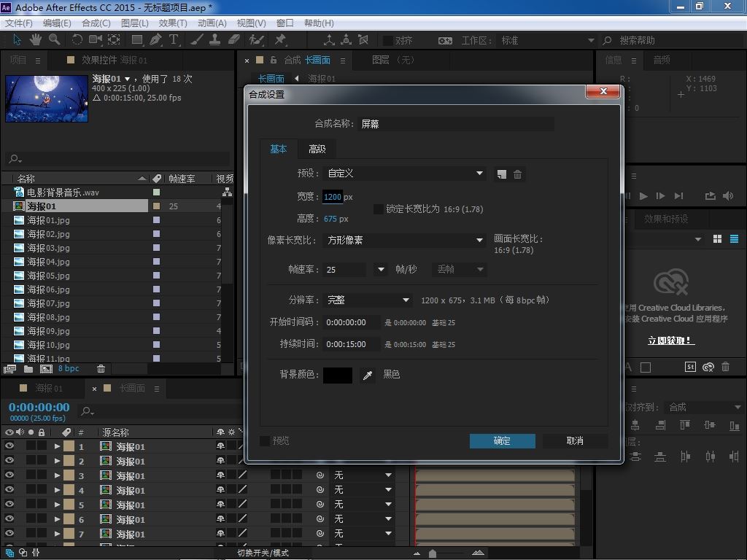Viewport: 747px width, 560px height.
Task: Open pixel aspect ratio 方形像素 dropdown
Action: tap(404, 240)
